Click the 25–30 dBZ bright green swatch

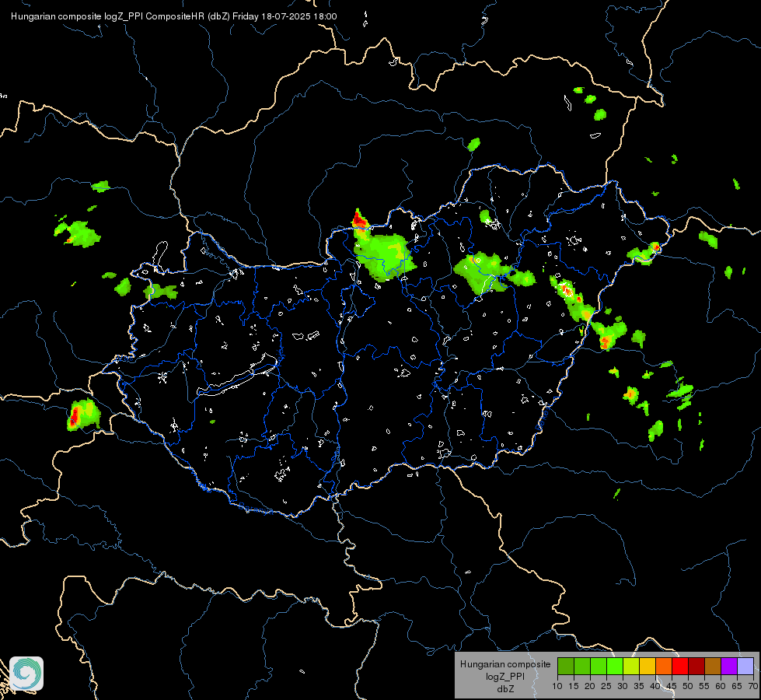click(x=615, y=666)
